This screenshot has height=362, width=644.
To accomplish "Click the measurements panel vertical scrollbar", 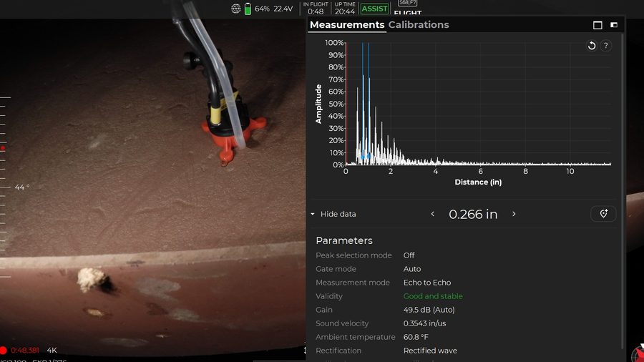I will 623,191.
